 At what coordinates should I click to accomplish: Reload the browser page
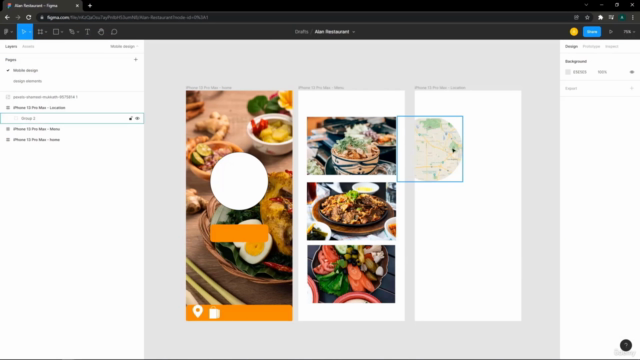tap(29, 17)
